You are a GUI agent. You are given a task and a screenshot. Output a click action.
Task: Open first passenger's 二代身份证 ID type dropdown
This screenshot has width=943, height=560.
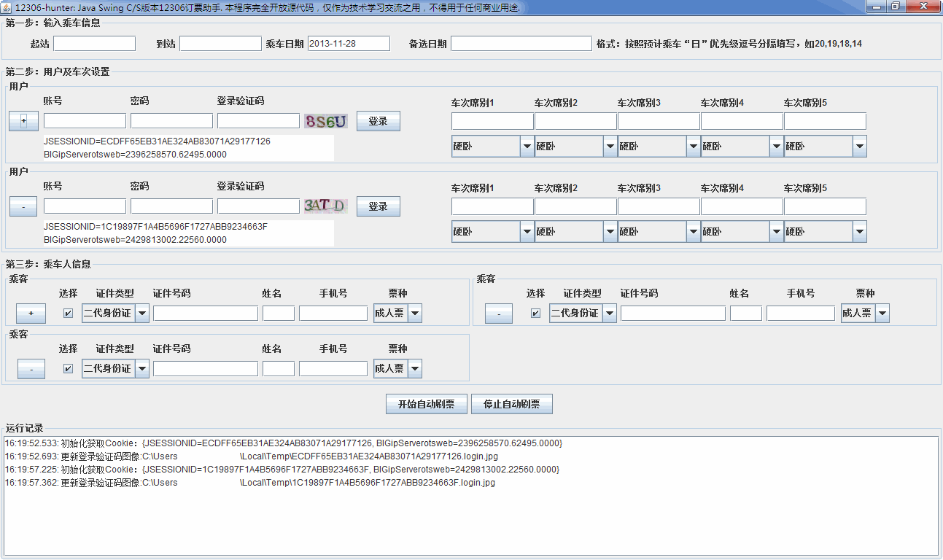coord(116,314)
